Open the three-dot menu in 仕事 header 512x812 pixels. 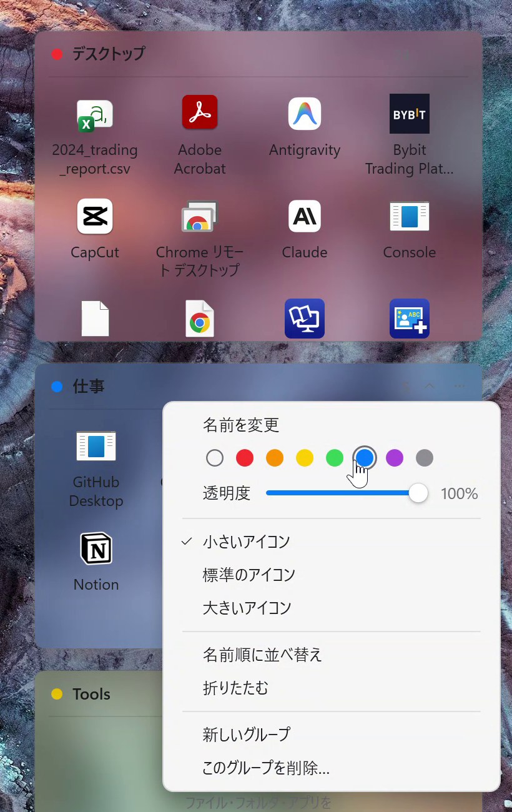coord(460,387)
